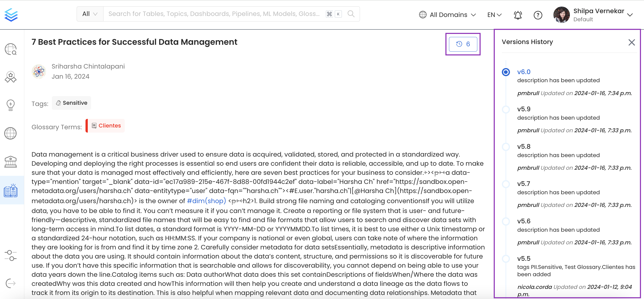This screenshot has height=299, width=644.
Task: Click the OpenMetadata logo icon
Action: [x=11, y=15]
